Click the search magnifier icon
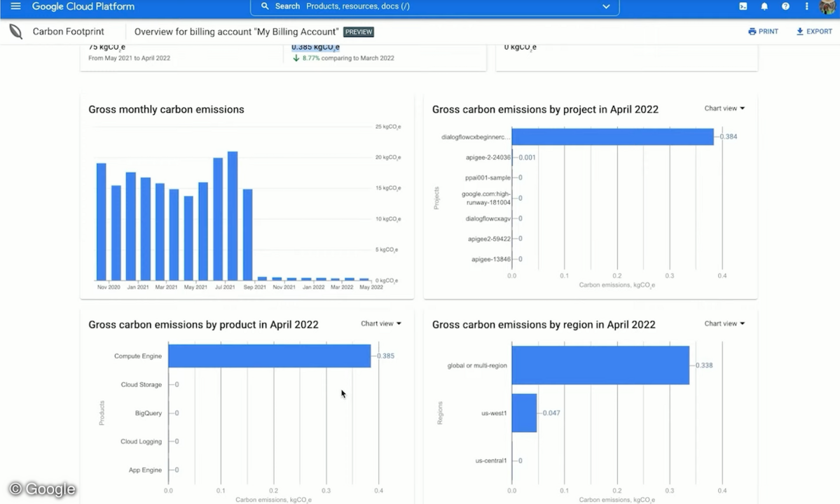The width and height of the screenshot is (840, 504). [x=265, y=6]
